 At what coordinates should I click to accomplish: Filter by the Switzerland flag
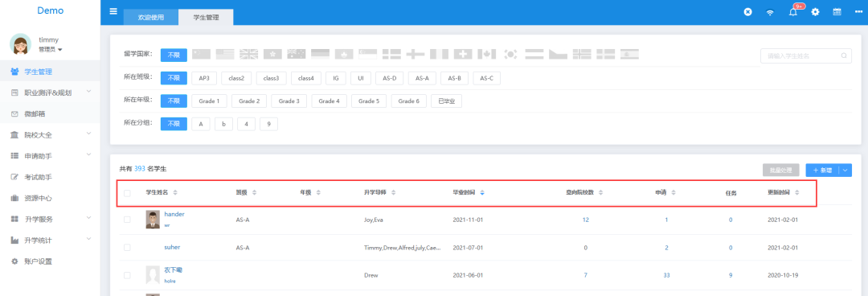pyautogui.click(x=463, y=55)
